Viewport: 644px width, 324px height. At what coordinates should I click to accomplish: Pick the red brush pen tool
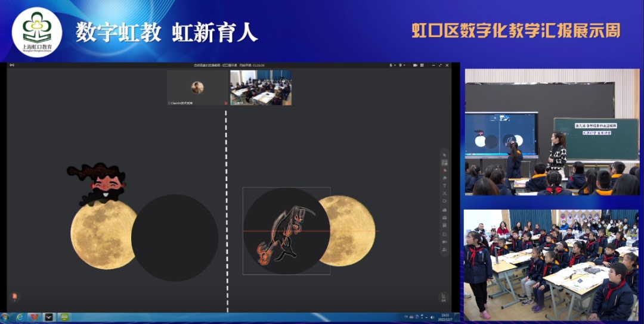[445, 170]
